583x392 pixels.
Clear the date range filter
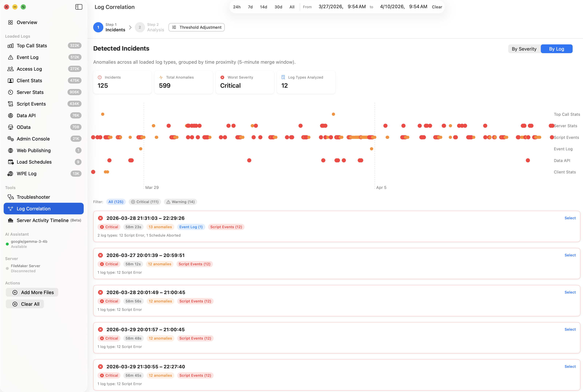437,7
